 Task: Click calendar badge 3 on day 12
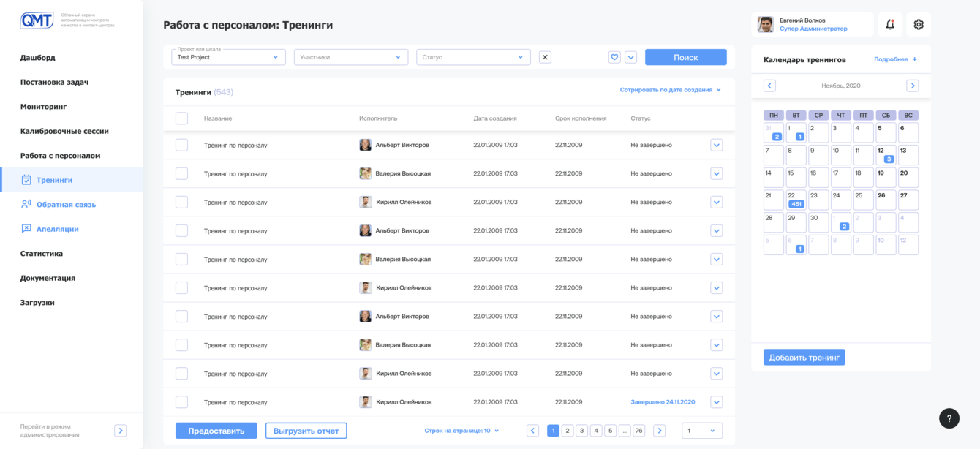pos(889,159)
